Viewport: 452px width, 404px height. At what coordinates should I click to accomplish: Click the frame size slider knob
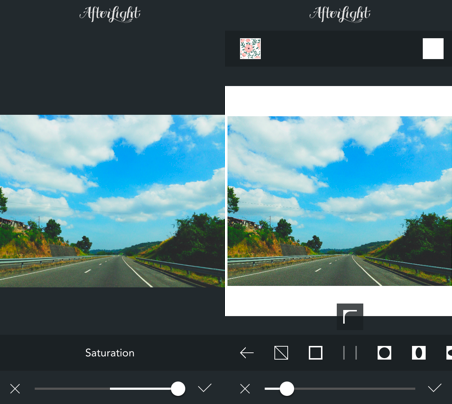click(287, 389)
